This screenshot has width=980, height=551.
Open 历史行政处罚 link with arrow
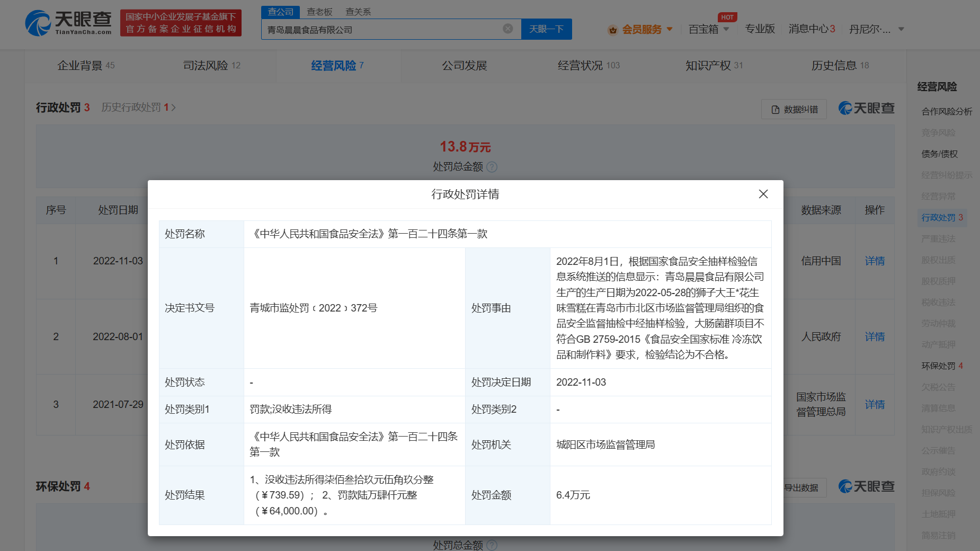click(139, 108)
